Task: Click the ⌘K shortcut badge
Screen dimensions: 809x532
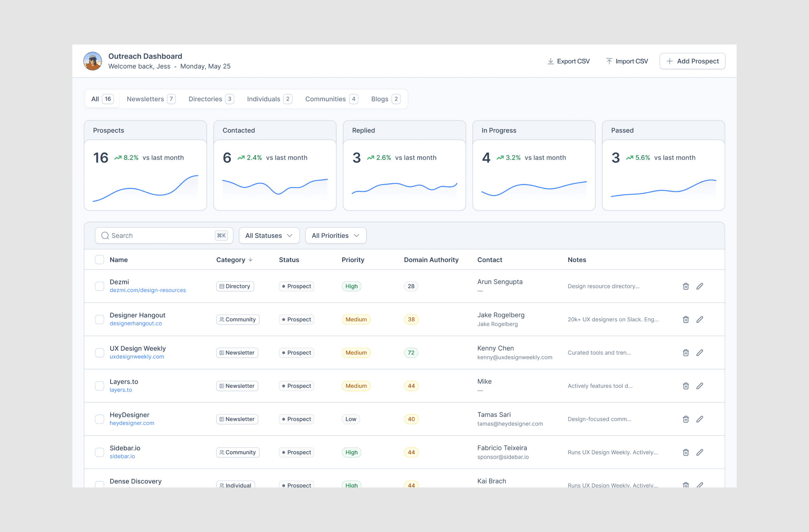Action: point(221,236)
